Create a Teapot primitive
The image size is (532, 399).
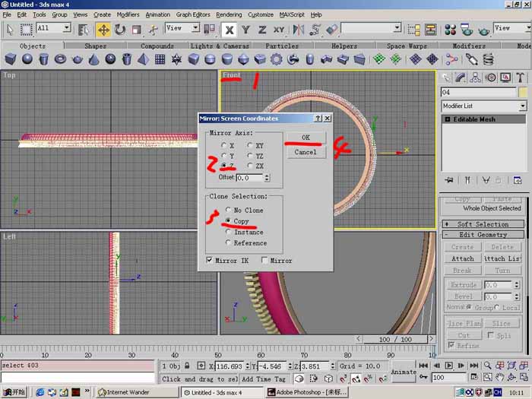point(78,59)
